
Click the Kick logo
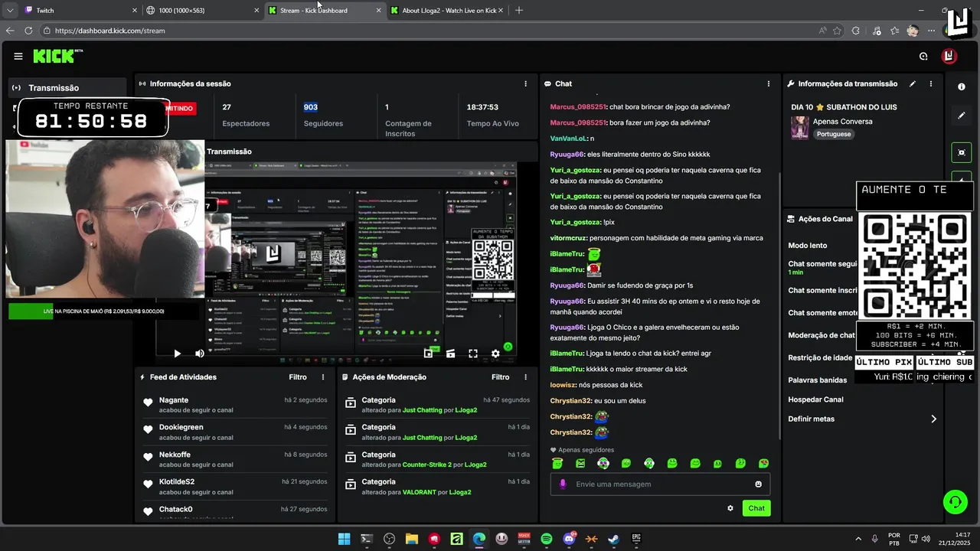pyautogui.click(x=57, y=56)
